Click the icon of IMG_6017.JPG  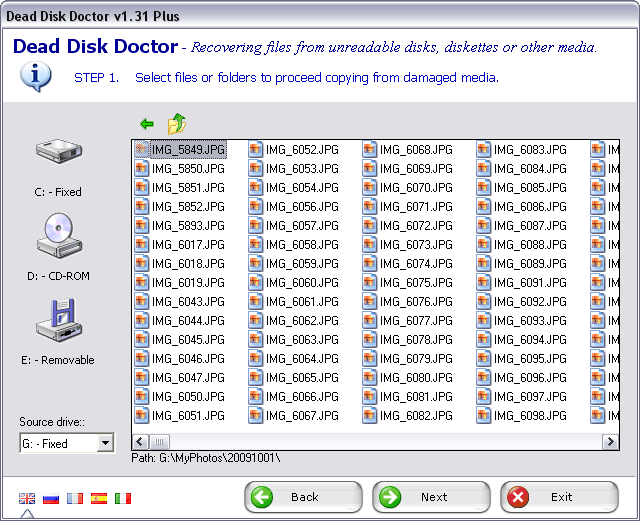click(x=141, y=245)
